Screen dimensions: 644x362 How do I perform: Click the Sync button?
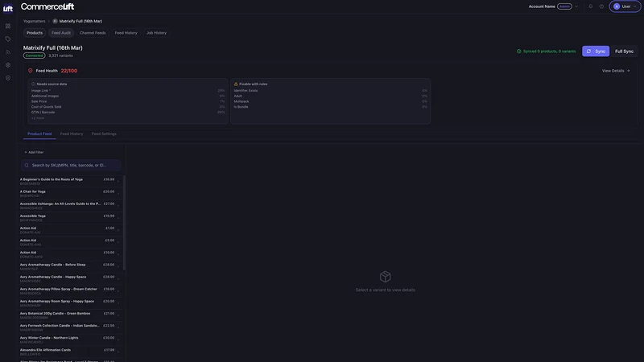596,51
